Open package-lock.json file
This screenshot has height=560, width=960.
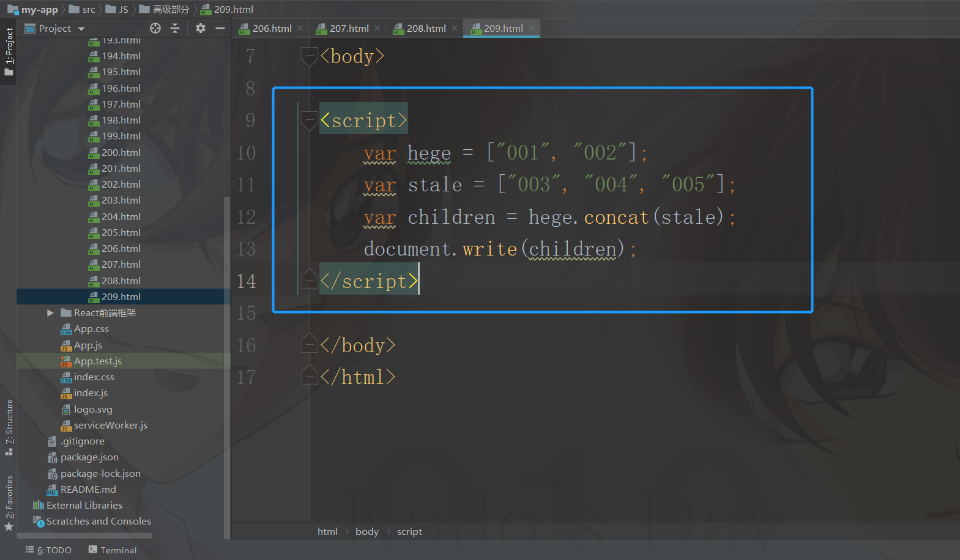[94, 474]
